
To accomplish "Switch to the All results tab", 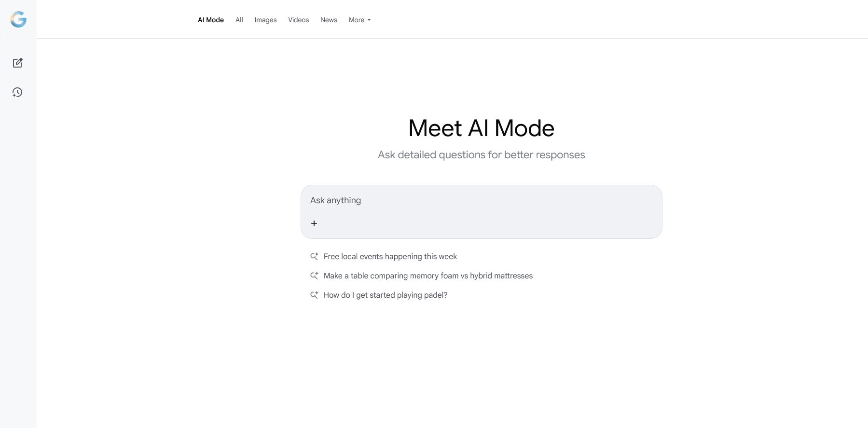I will coord(239,20).
